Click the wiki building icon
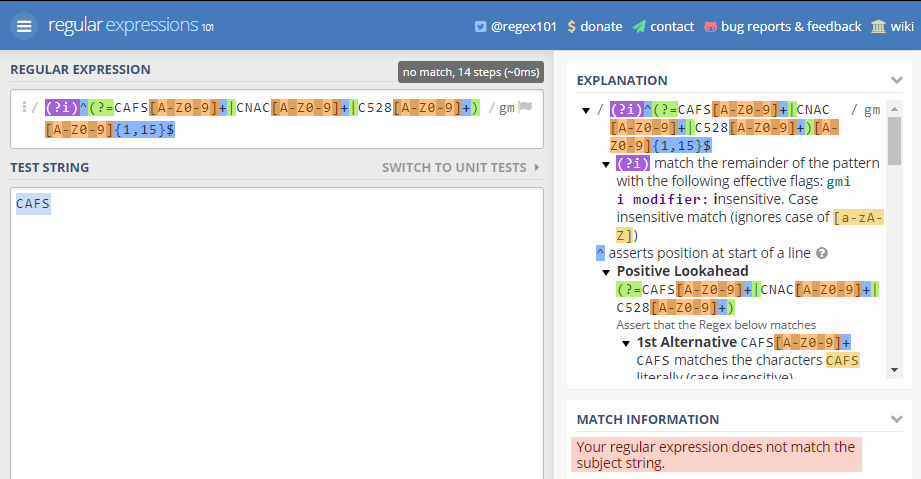 tap(878, 27)
